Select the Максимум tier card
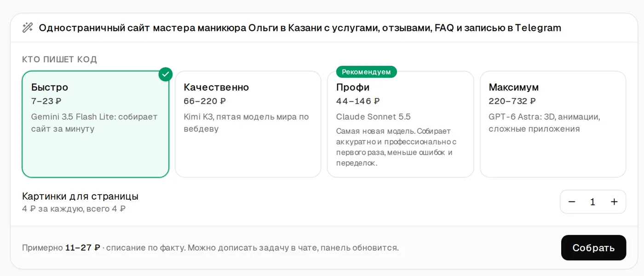644x276 pixels. pyautogui.click(x=553, y=124)
